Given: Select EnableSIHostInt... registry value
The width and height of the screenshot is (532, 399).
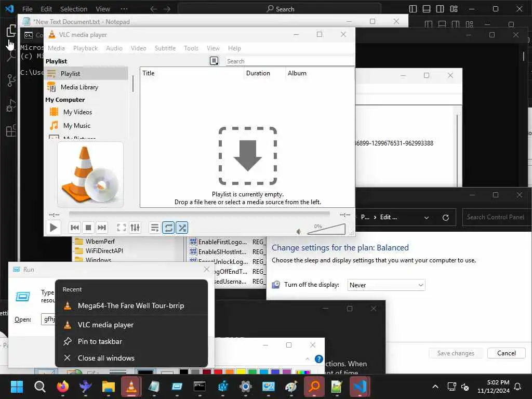Looking at the screenshot, I should point(222,252).
